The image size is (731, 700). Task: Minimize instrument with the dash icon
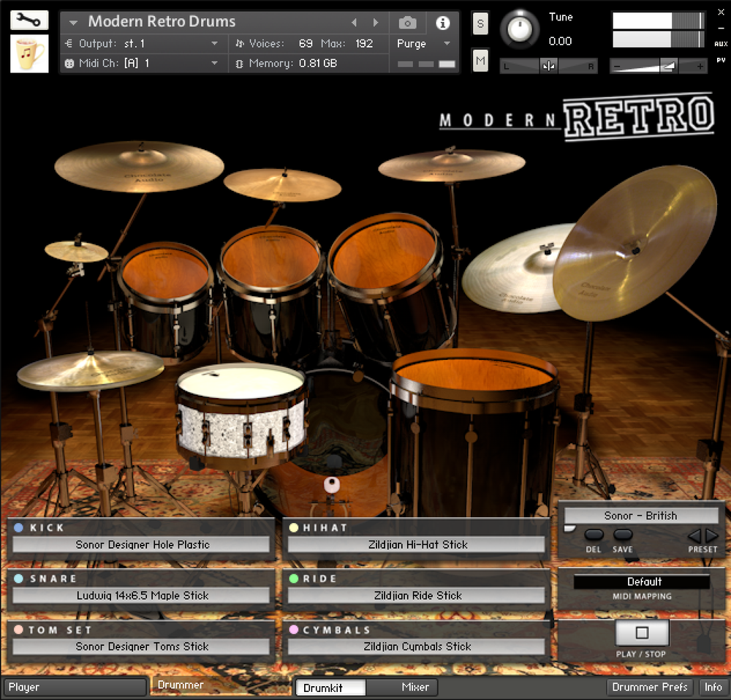[721, 28]
